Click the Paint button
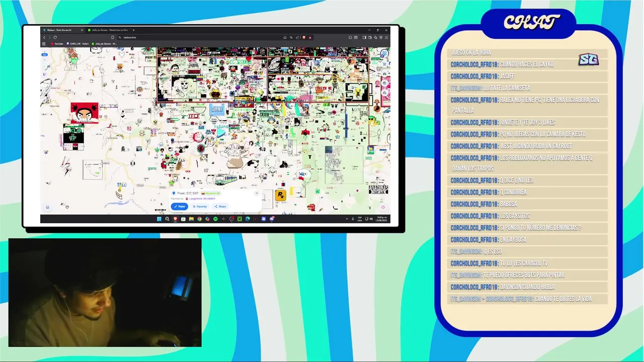 (x=179, y=206)
